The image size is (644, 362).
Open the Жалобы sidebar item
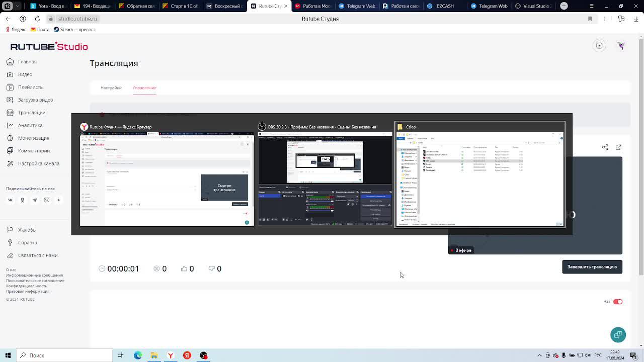click(22, 230)
